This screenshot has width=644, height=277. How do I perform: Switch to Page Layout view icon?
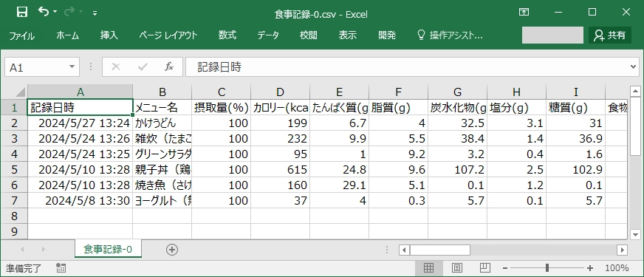(x=456, y=268)
